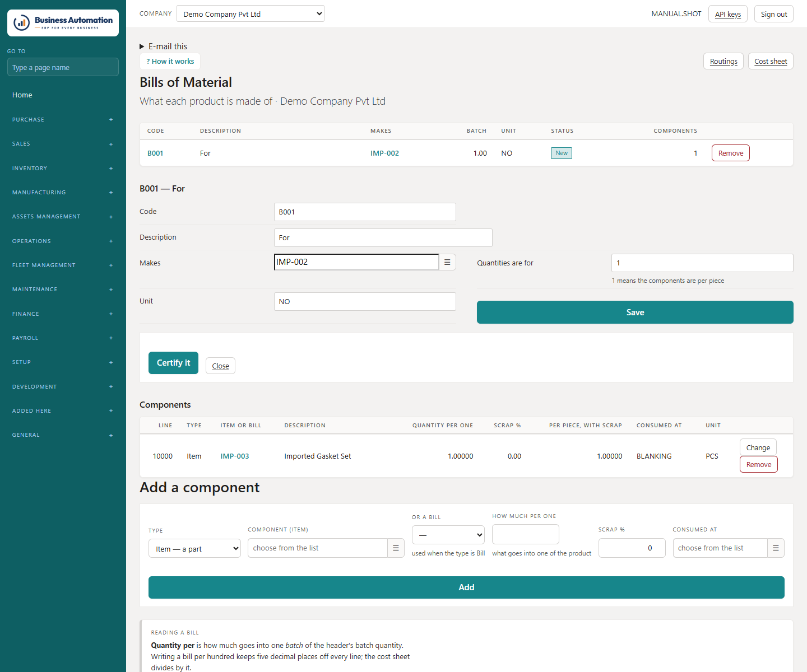The width and height of the screenshot is (807, 672).
Task: Click the Business Automation logo
Action: click(x=63, y=23)
